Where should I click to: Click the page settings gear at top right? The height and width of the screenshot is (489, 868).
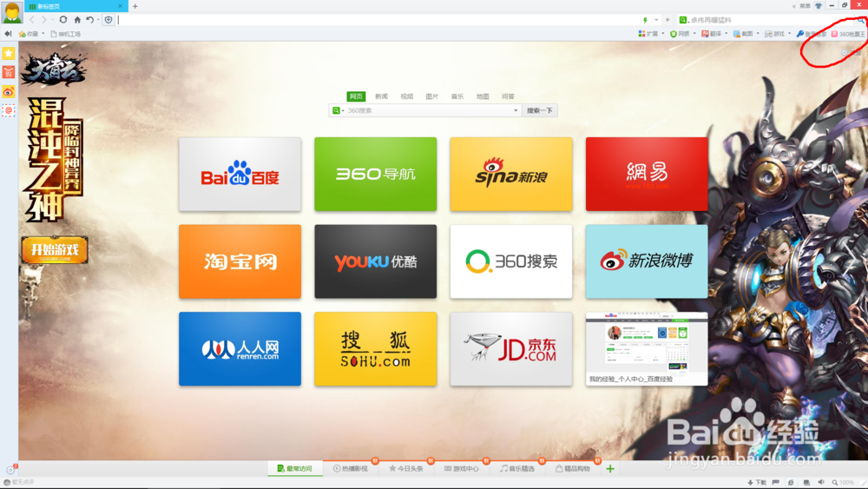pyautogui.click(x=845, y=53)
